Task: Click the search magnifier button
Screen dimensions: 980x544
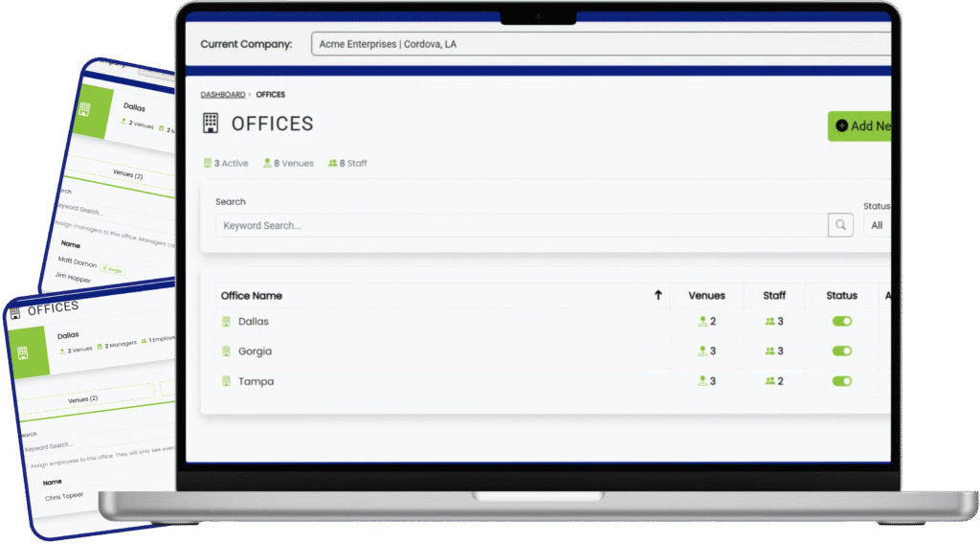Action: 840,225
